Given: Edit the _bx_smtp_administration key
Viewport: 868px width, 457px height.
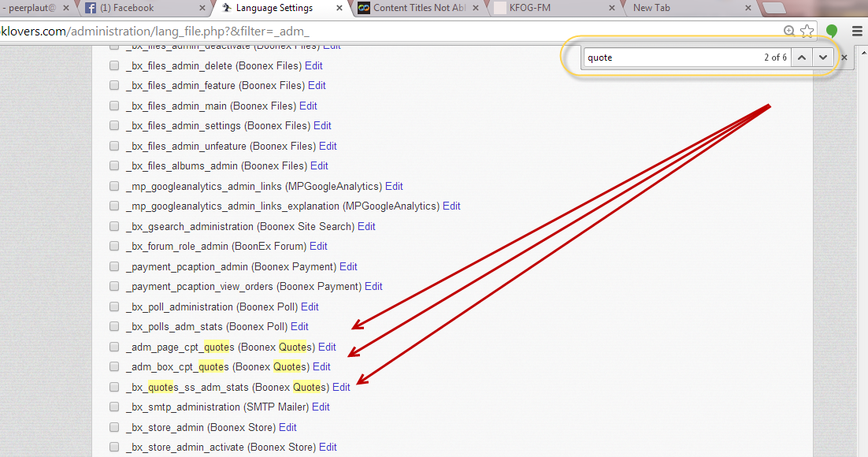Looking at the screenshot, I should 321,407.
